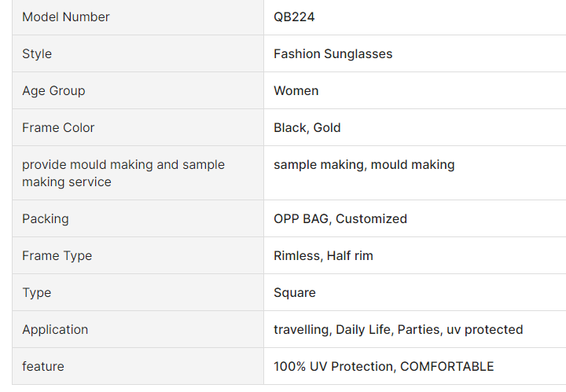Click the Frame Color label
The width and height of the screenshot is (566, 392).
coord(58,127)
